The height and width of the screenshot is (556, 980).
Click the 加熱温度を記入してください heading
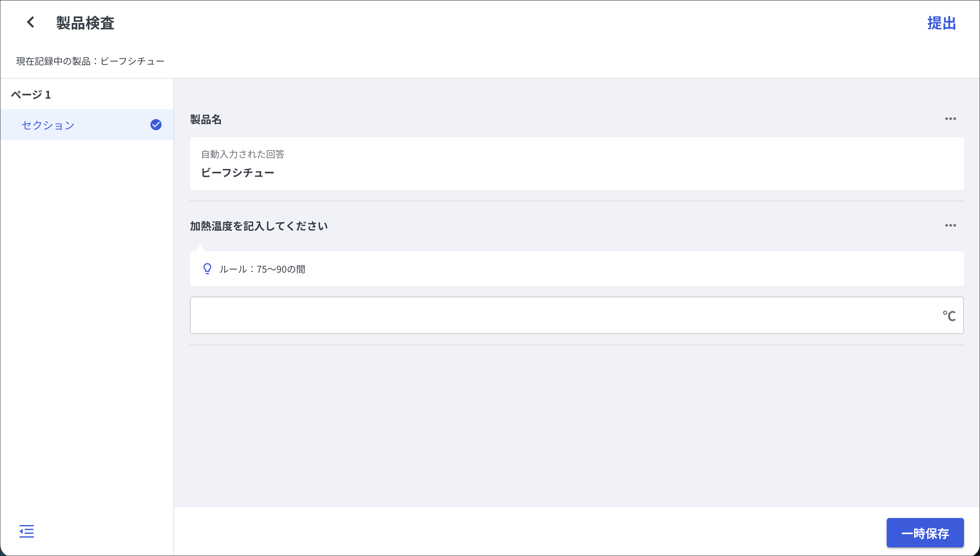pos(259,226)
